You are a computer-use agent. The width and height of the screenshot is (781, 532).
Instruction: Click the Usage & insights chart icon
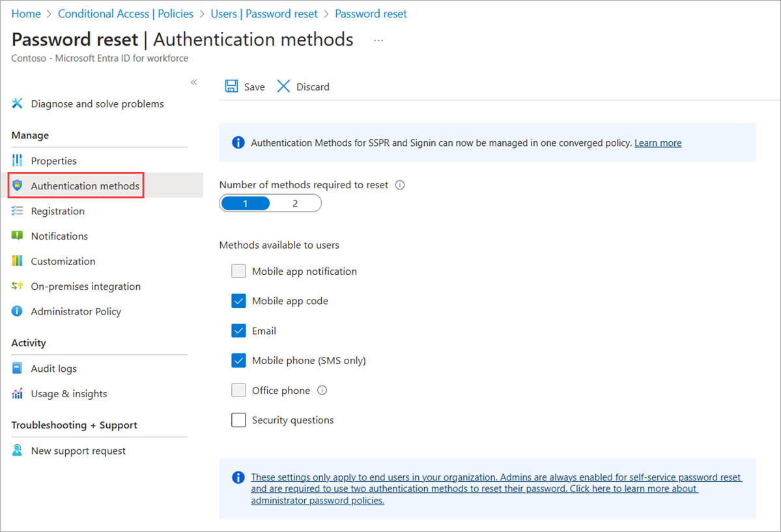pos(18,394)
